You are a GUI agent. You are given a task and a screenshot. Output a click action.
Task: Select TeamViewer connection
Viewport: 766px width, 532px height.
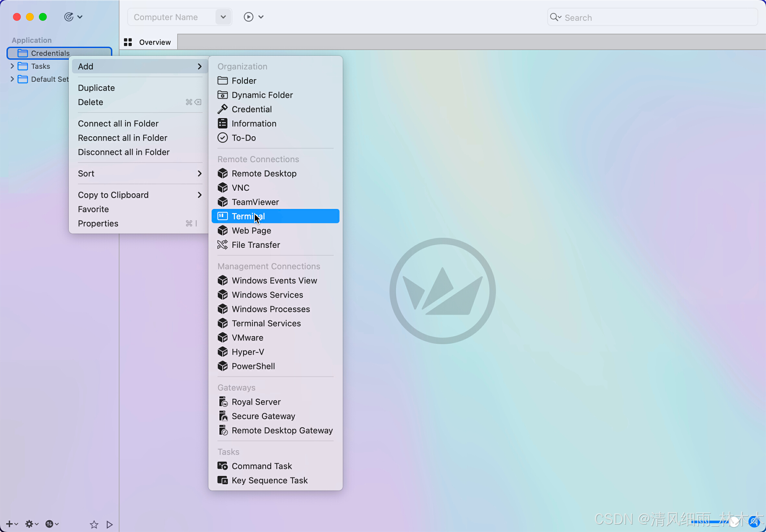pos(276,202)
